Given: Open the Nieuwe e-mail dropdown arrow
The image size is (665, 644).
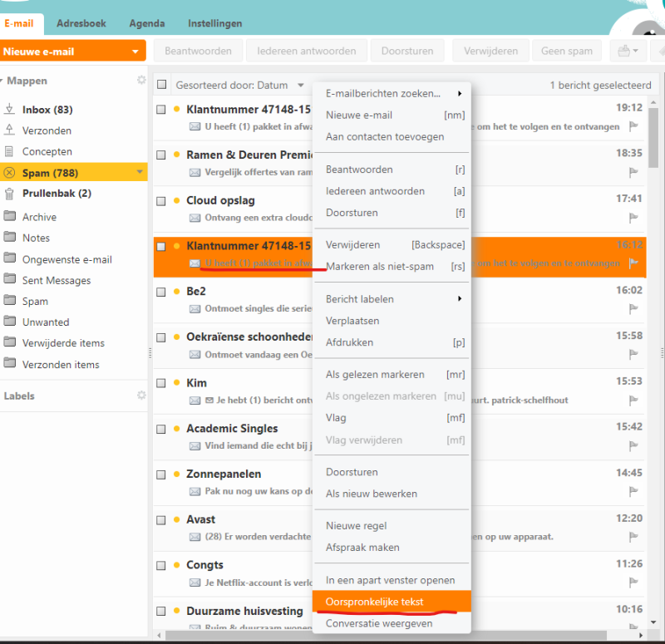Looking at the screenshot, I should pyautogui.click(x=135, y=52).
